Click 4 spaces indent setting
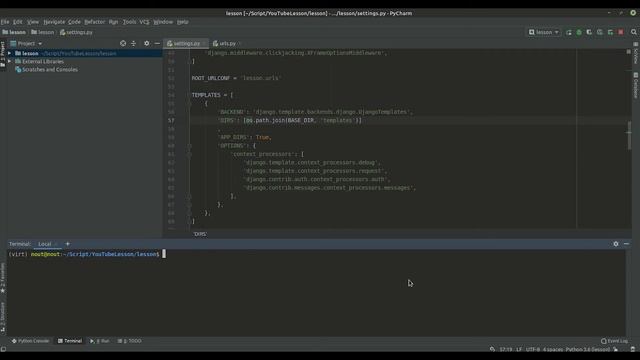The image size is (640, 360). pyautogui.click(x=553, y=349)
